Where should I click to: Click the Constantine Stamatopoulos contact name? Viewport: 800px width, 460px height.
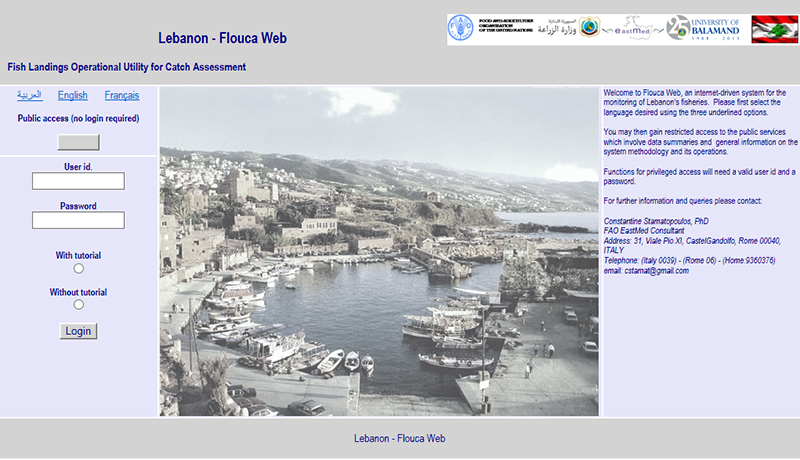(x=656, y=220)
